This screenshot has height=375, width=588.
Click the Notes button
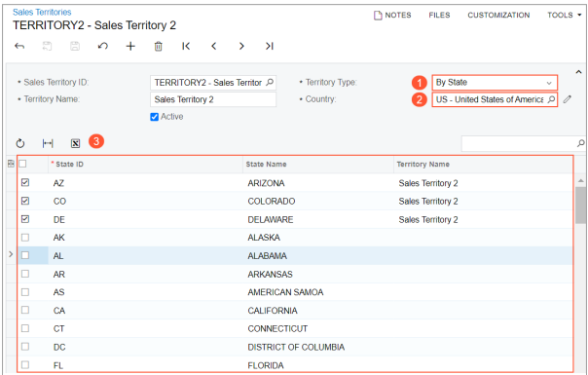(x=392, y=15)
